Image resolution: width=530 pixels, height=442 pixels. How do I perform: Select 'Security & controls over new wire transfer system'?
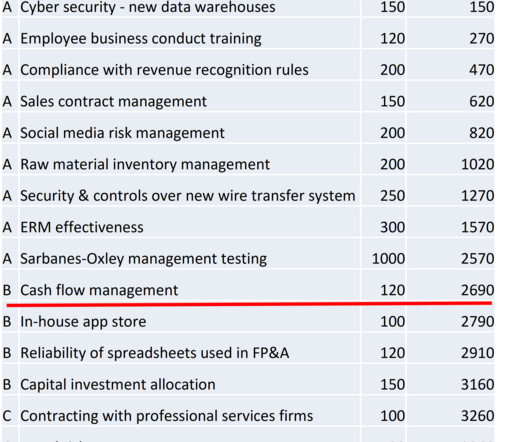(x=188, y=196)
